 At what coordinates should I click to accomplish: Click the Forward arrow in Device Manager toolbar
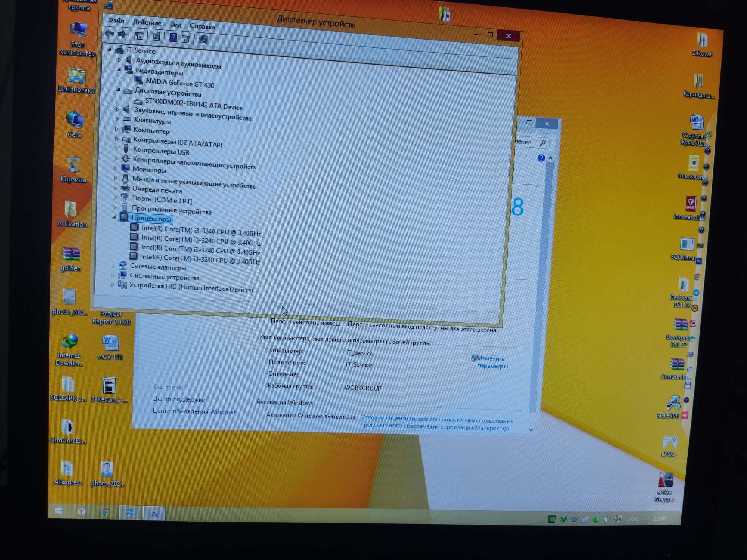click(122, 34)
